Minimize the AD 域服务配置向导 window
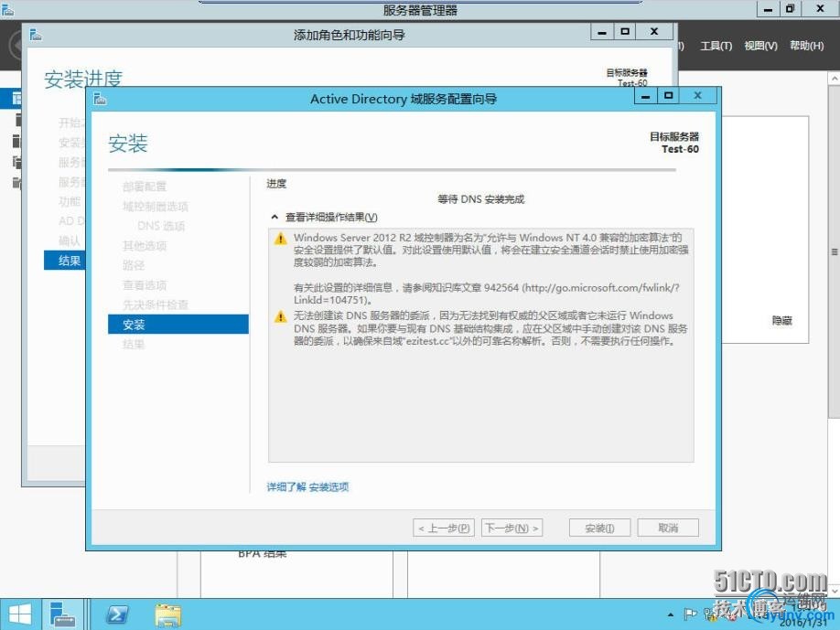This screenshot has width=840, height=630. [x=645, y=96]
